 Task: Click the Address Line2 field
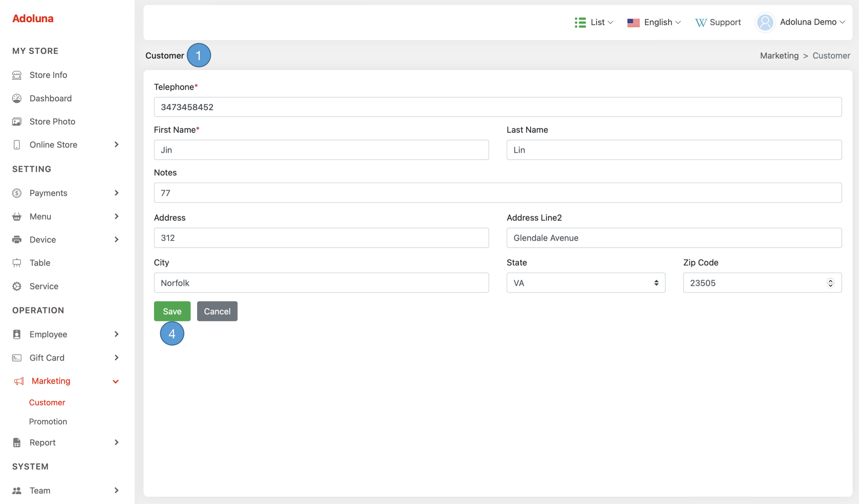674,238
